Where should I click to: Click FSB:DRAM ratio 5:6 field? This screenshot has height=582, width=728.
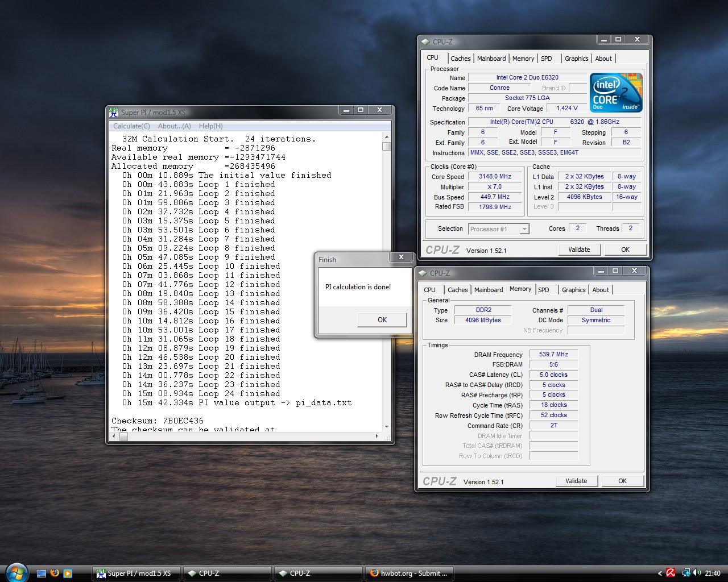553,364
